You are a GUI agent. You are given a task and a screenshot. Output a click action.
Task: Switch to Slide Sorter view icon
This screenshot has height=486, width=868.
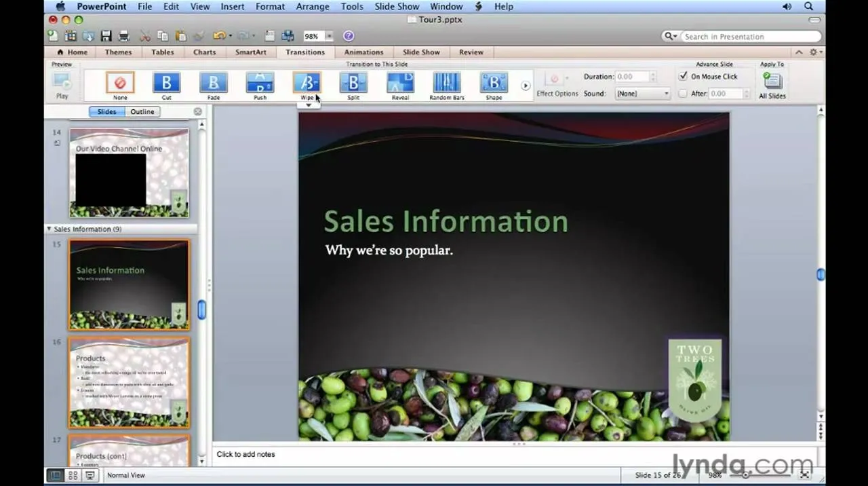tap(73, 475)
